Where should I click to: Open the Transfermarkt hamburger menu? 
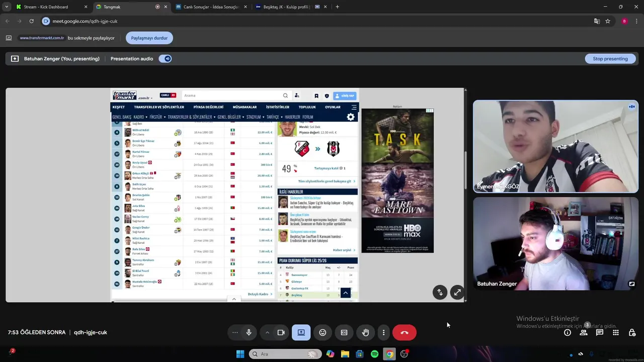coord(354,107)
